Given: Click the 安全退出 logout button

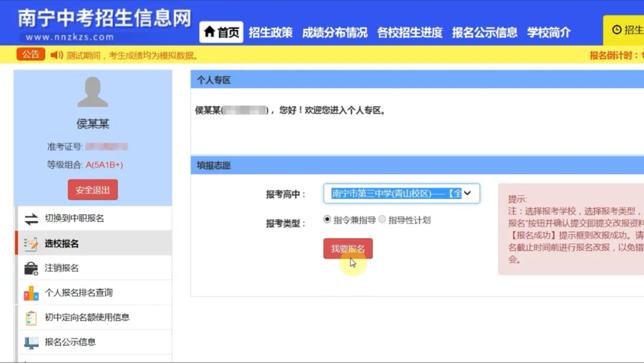Looking at the screenshot, I should pos(93,190).
